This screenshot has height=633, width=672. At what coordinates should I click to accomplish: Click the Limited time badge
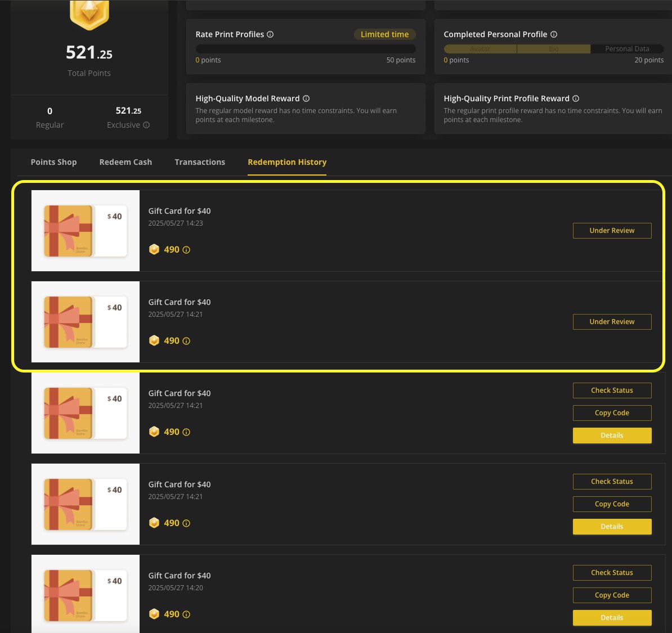coord(384,34)
